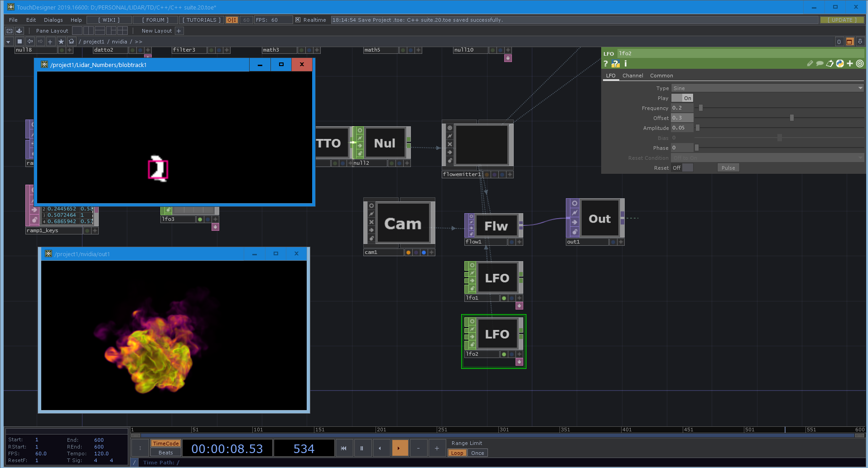Select the Once range limit button
868x468 pixels.
coord(477,453)
